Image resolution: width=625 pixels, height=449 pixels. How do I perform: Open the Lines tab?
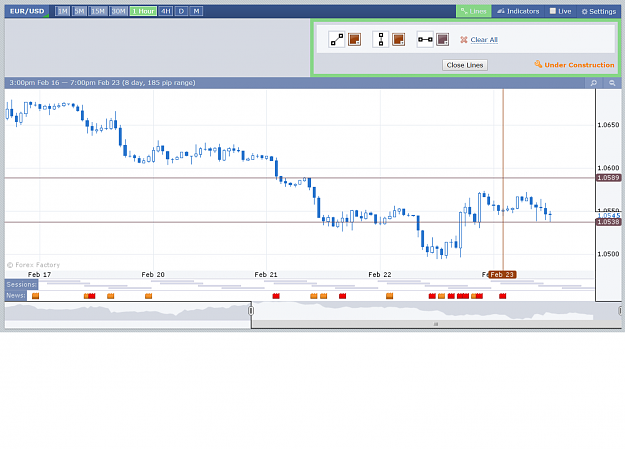[474, 11]
